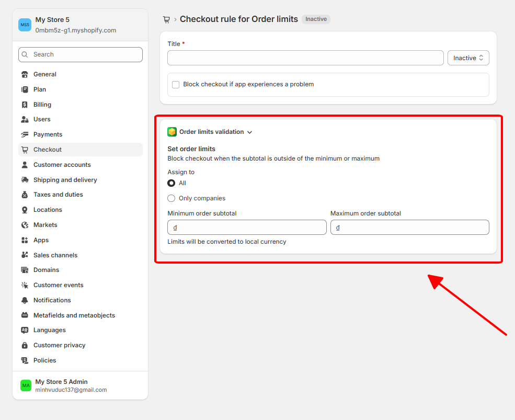
Task: Click the breadcrumb cart icon beside page title
Action: [166, 20]
